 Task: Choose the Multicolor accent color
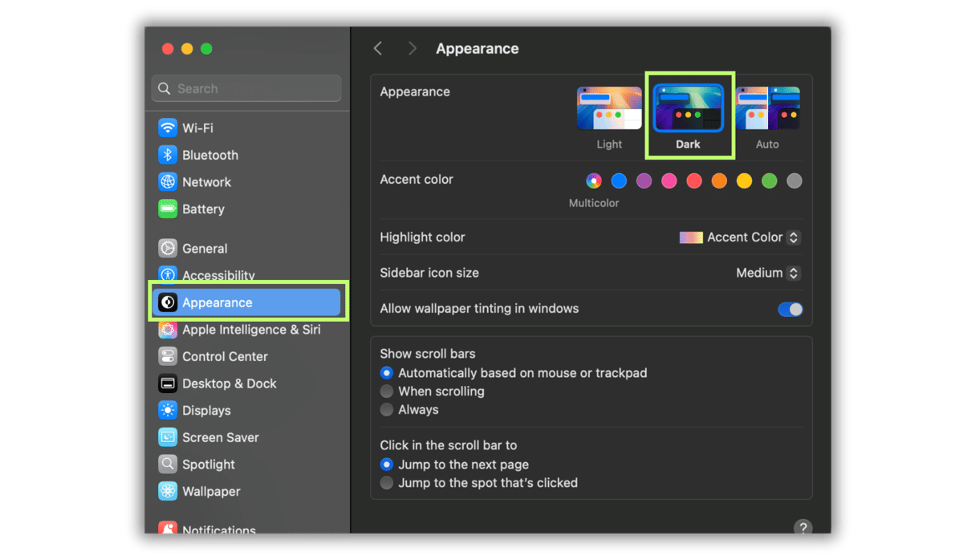[x=594, y=181]
